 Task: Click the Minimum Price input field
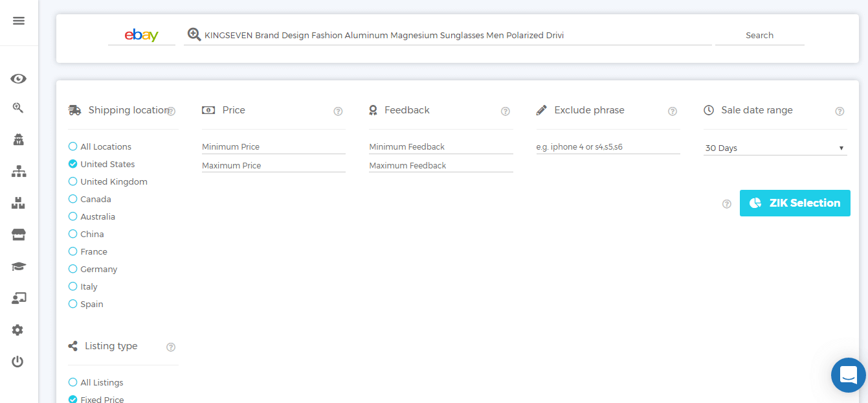[273, 147]
